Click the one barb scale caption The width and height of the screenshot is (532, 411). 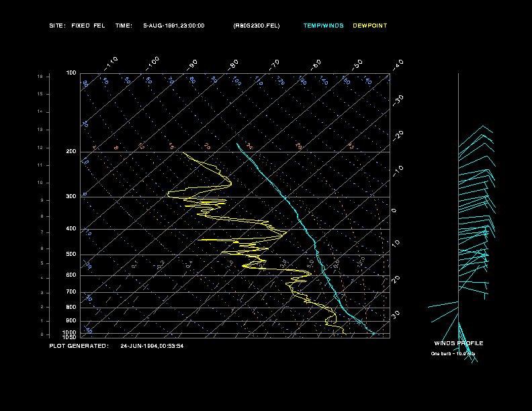453,353
